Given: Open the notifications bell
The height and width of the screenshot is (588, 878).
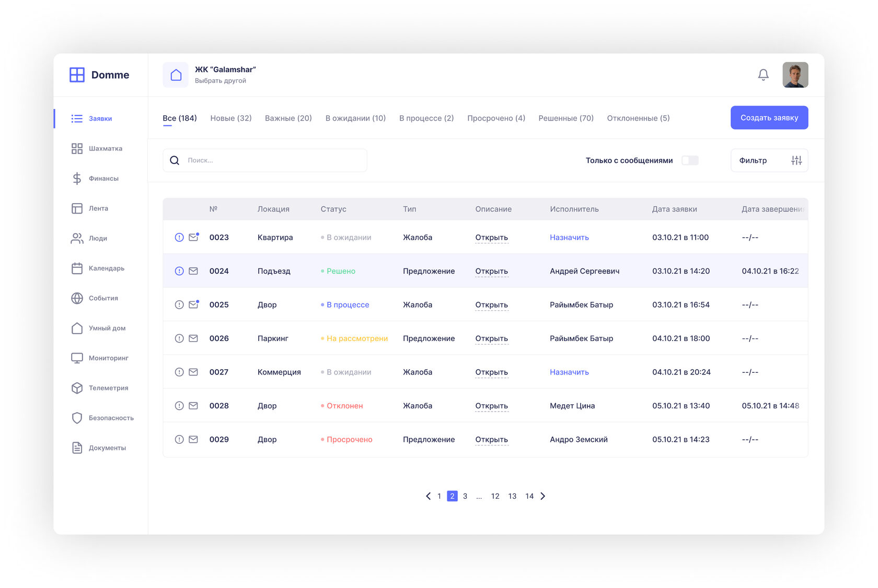Looking at the screenshot, I should 763,75.
